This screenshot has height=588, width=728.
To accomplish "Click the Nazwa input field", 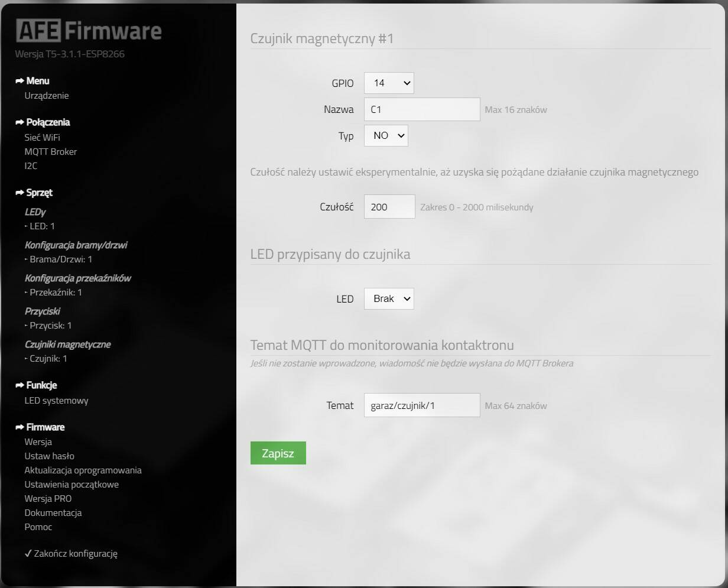I will pyautogui.click(x=422, y=110).
